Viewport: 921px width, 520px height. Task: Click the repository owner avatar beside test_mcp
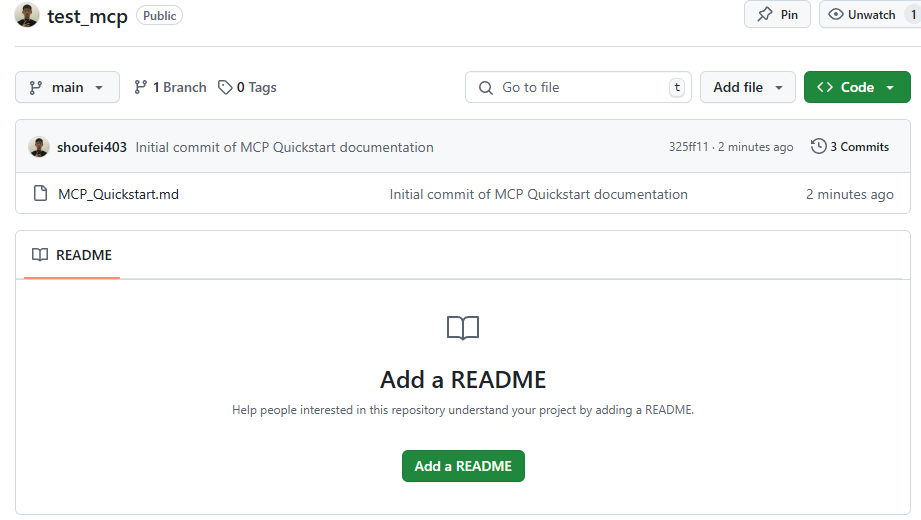tap(26, 15)
